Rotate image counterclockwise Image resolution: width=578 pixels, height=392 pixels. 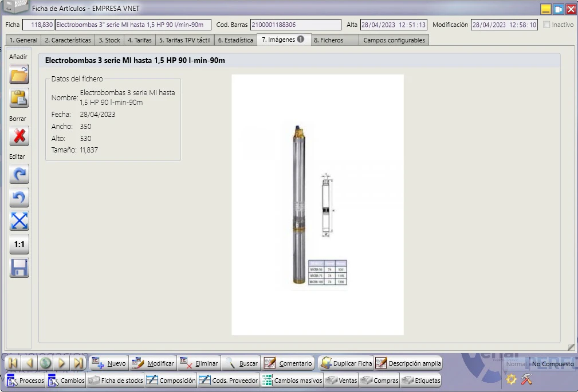[x=19, y=197]
